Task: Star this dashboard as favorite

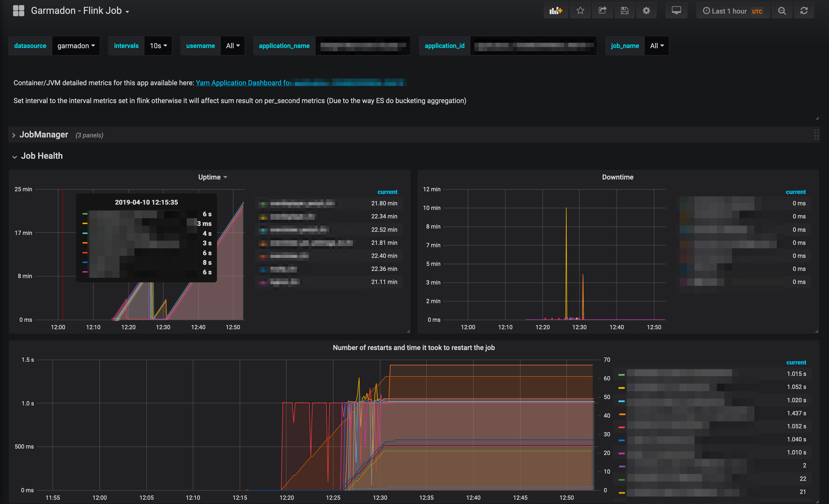Action: [580, 11]
